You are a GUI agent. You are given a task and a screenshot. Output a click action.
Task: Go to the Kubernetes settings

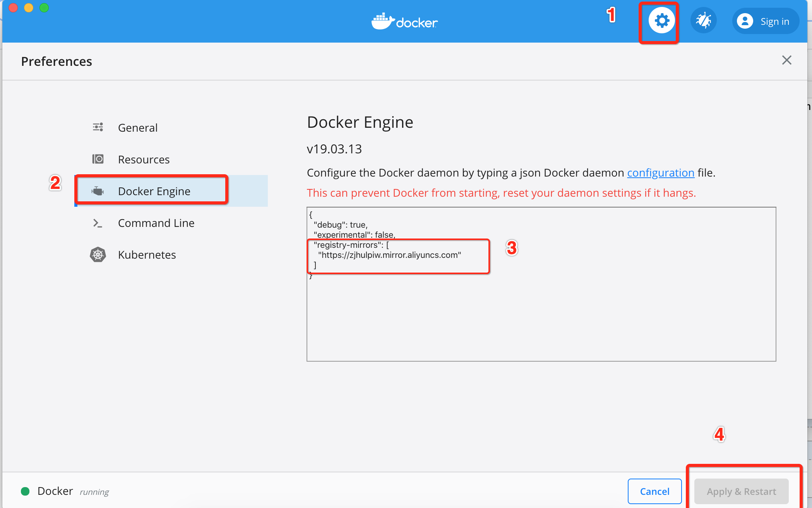coord(147,255)
